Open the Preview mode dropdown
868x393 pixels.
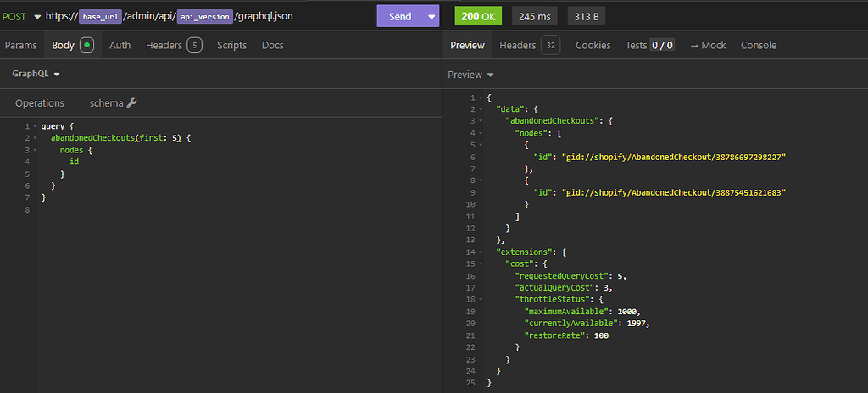pos(470,75)
